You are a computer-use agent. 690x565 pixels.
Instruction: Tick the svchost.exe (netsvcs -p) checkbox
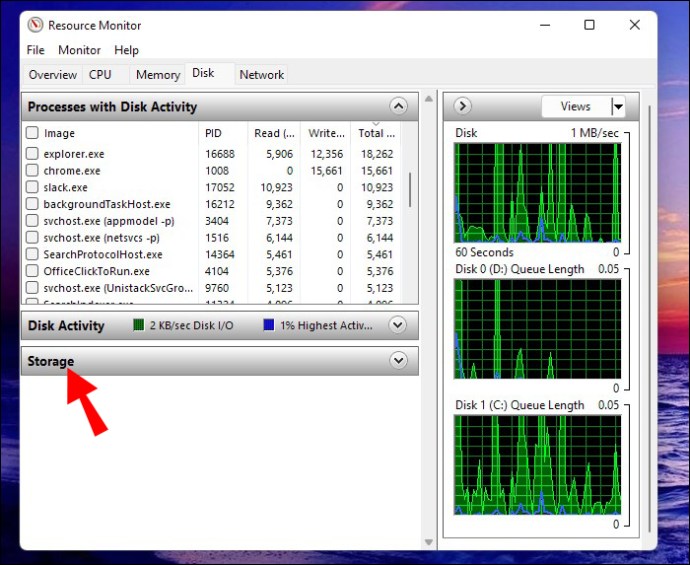tap(32, 238)
